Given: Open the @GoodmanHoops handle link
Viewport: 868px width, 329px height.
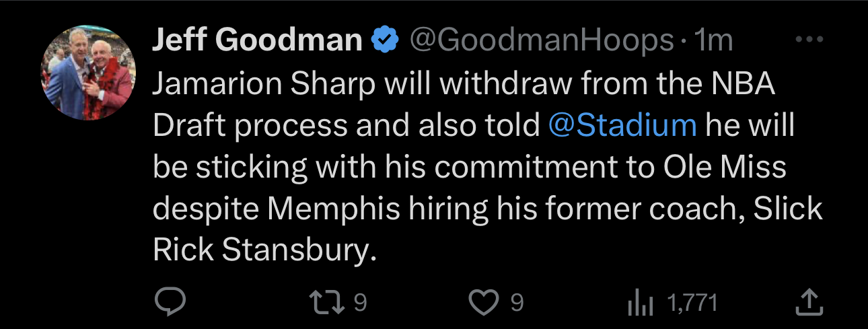Looking at the screenshot, I should coord(541,42).
